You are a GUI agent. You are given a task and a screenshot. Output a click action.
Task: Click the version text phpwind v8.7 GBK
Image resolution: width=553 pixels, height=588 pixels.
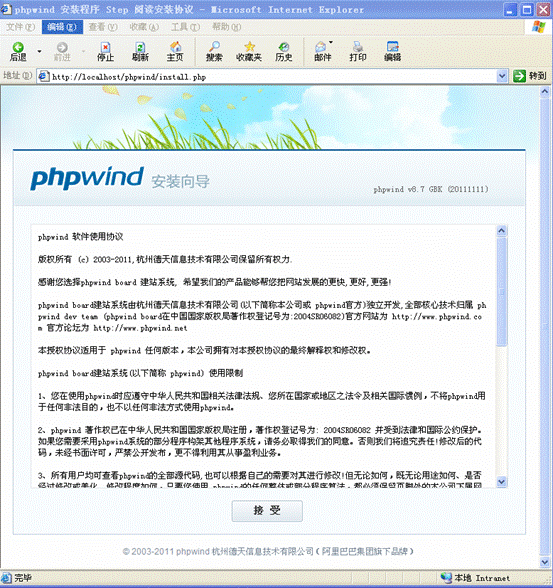pyautogui.click(x=431, y=189)
